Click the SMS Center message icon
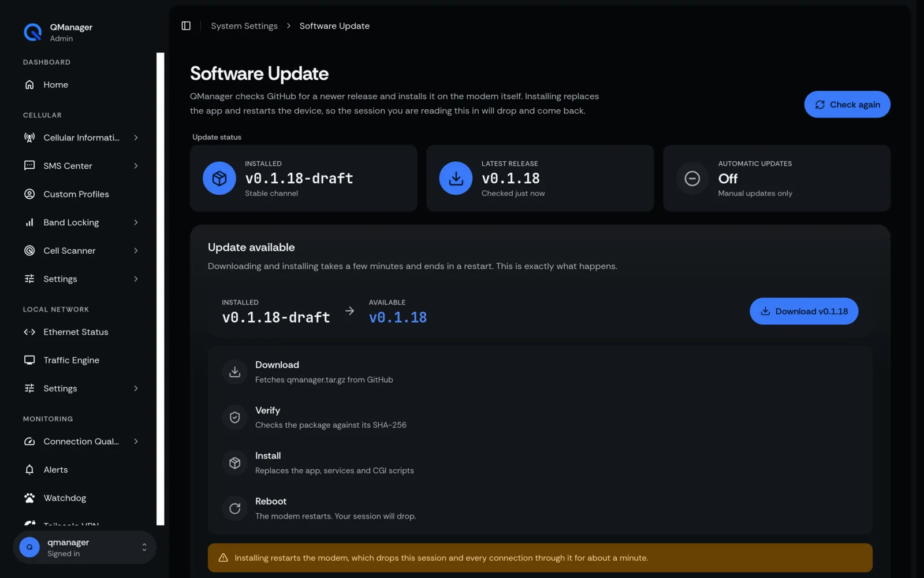Viewport: 924px width, 578px height. [x=29, y=166]
